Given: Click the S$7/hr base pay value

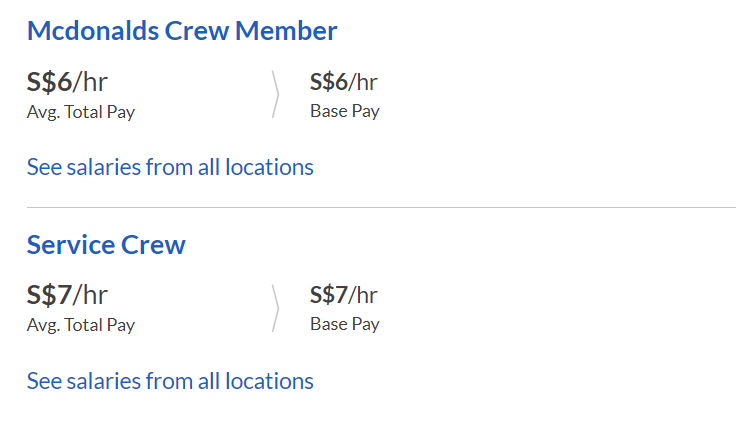Looking at the screenshot, I should 343,295.
